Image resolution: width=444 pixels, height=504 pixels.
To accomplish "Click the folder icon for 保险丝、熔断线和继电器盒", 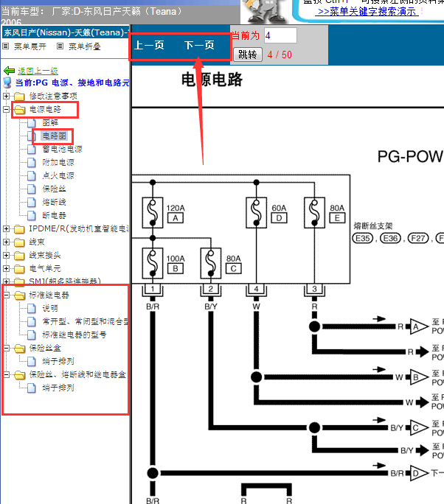I will click(x=19, y=375).
